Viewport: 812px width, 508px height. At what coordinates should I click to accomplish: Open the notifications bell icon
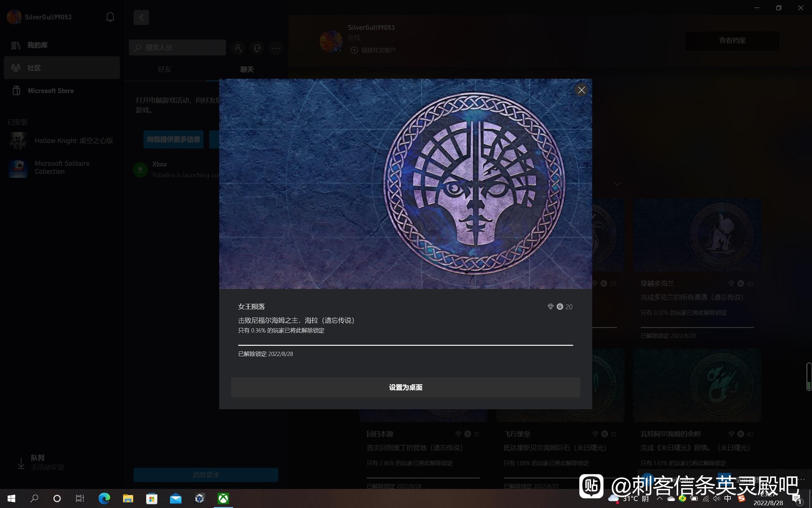(x=110, y=17)
